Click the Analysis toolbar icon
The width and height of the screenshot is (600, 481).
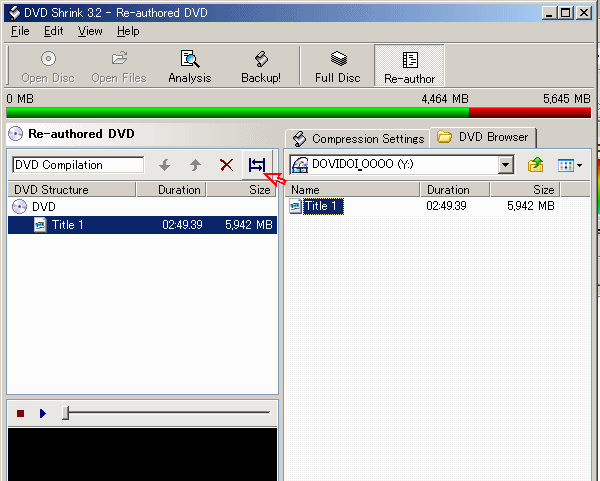(x=189, y=66)
